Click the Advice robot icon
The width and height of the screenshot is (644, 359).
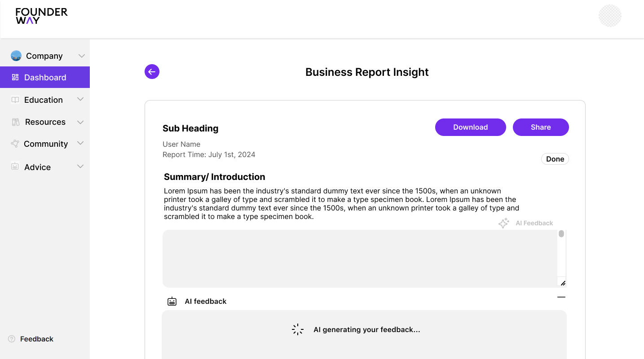tap(15, 166)
